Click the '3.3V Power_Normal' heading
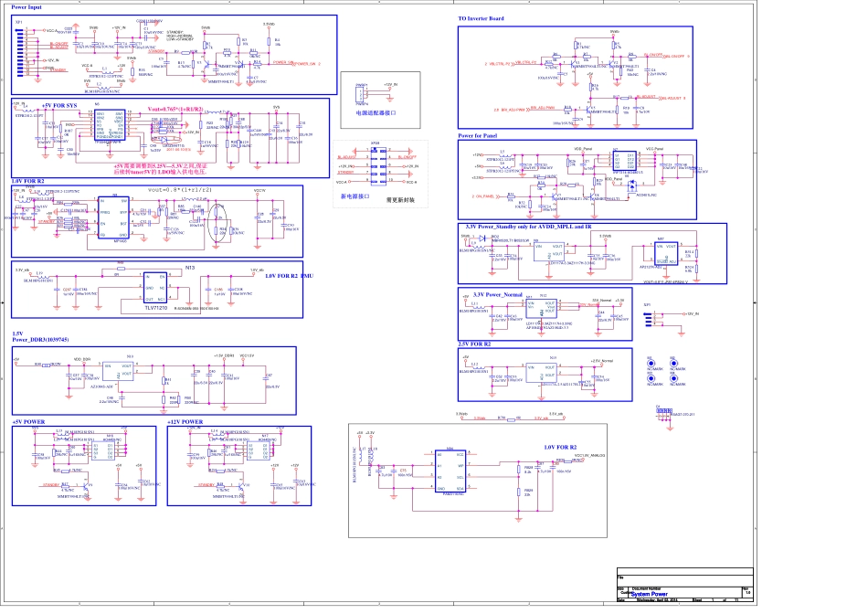Viewport: 868px width, 614px height. click(x=496, y=294)
